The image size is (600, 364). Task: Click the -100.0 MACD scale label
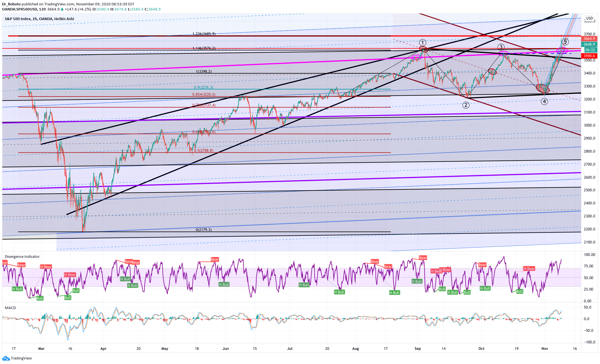(x=589, y=342)
